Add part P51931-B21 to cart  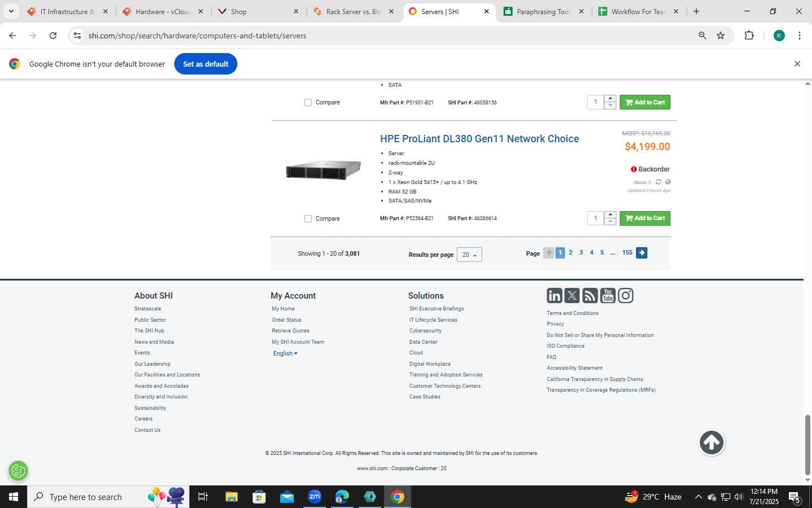[x=645, y=102]
